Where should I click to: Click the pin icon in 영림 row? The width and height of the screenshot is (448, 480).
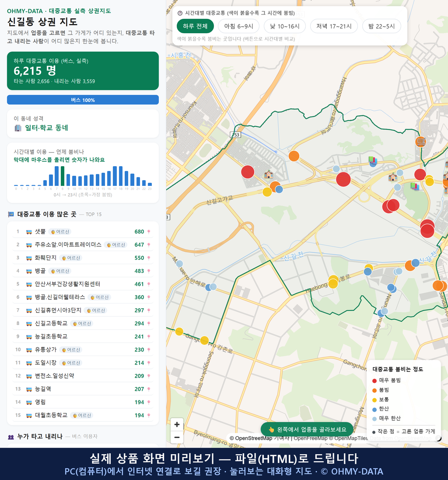(x=149, y=402)
